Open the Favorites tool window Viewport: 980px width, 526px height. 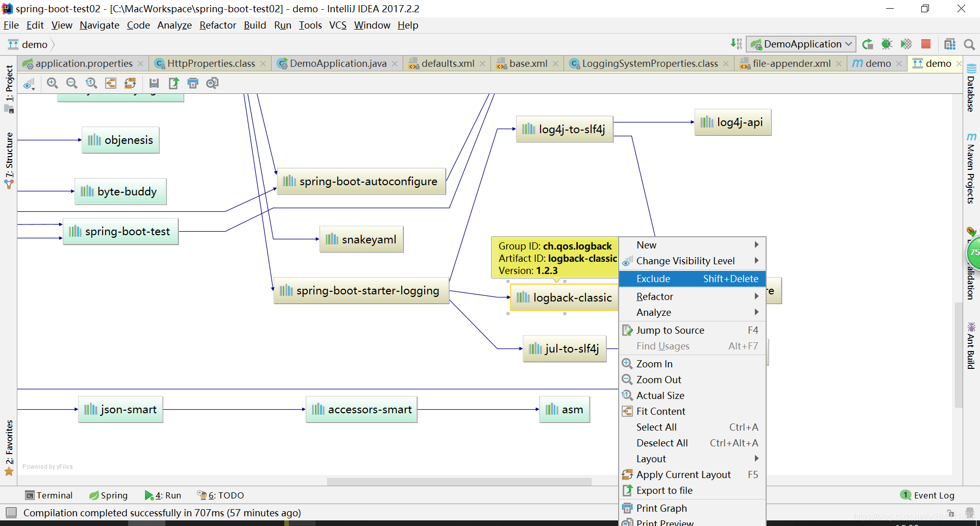point(9,448)
